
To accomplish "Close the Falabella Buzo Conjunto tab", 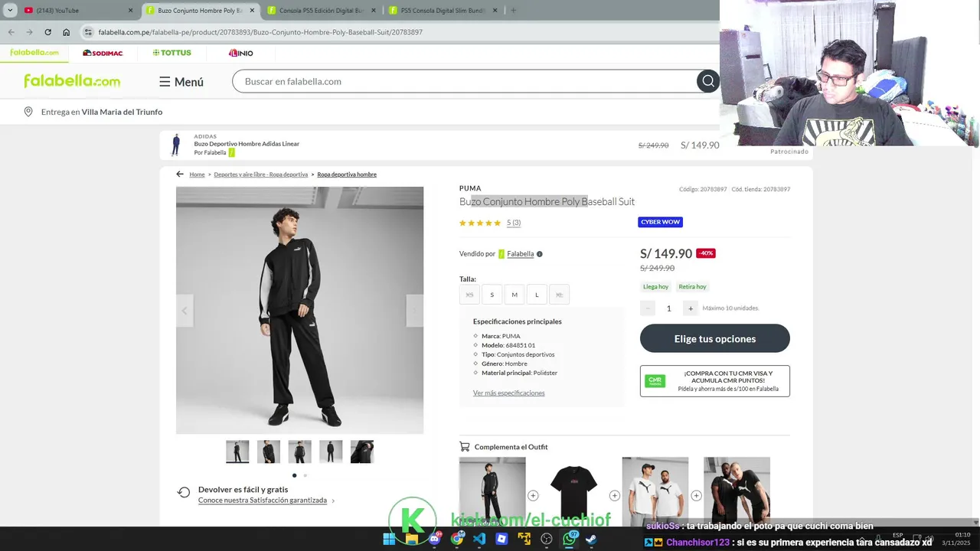I will point(252,11).
